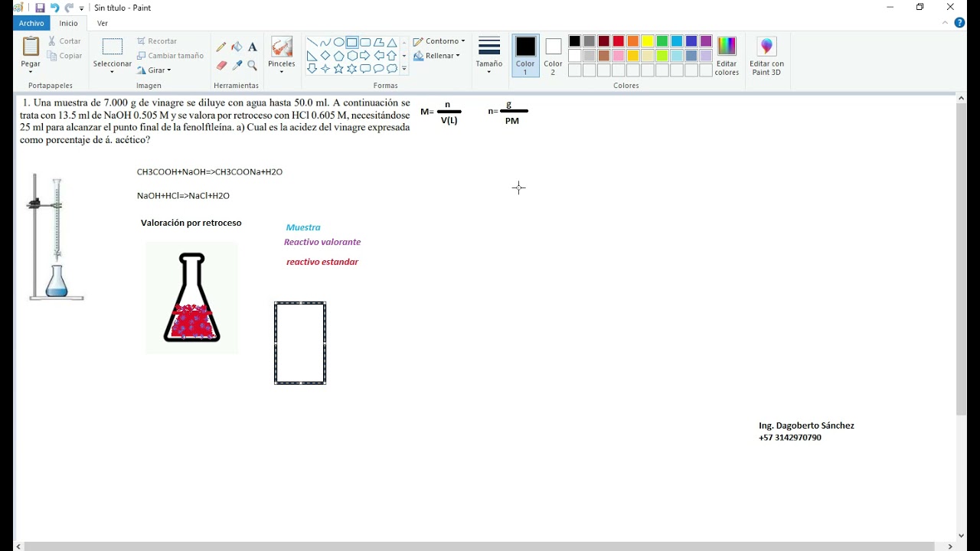Click the 'Muestra' blue text

tap(303, 227)
